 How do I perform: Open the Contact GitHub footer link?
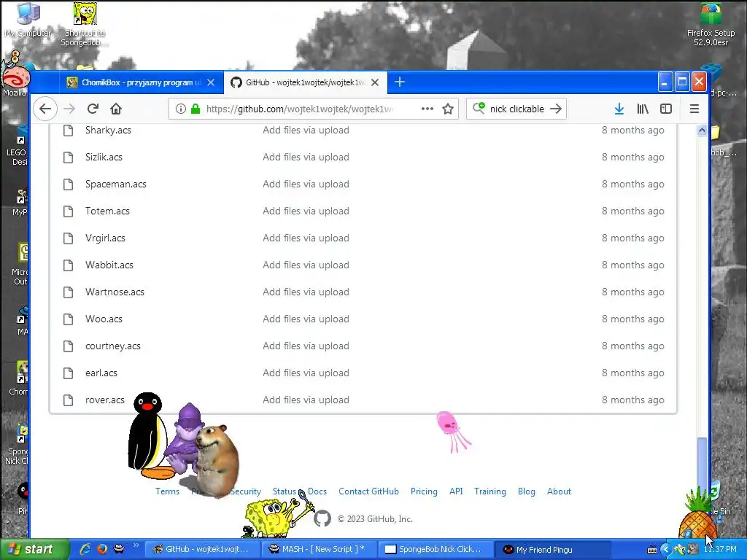click(368, 491)
